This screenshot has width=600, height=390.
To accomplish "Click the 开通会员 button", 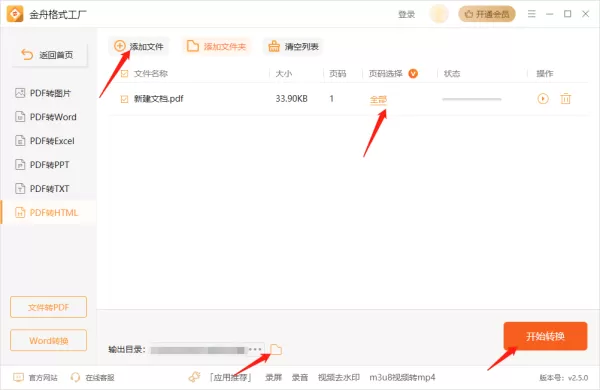I will click(487, 14).
